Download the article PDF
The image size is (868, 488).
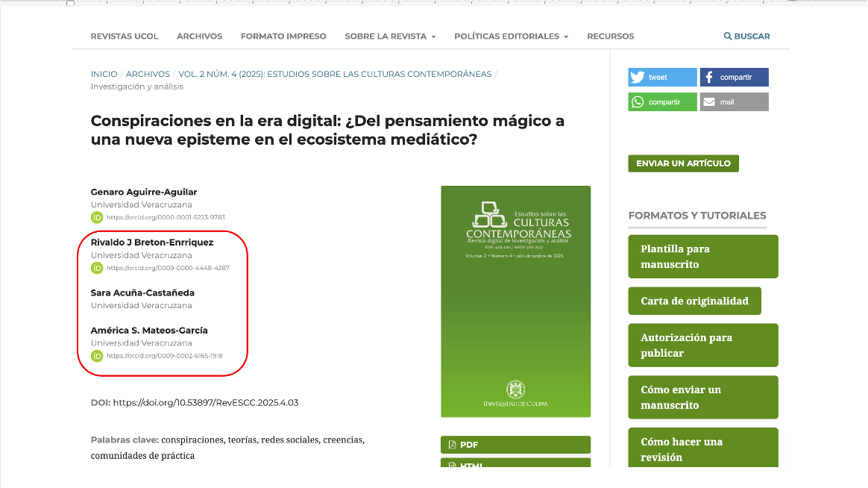pos(515,445)
